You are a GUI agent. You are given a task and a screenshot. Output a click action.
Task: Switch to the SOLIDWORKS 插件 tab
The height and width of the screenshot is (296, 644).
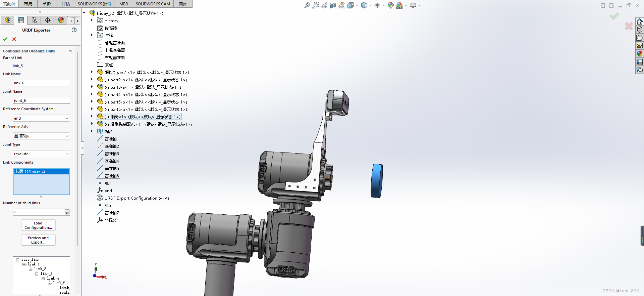pos(95,4)
